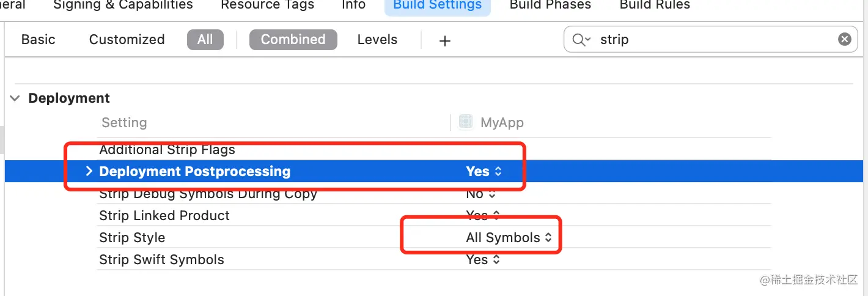Select the Additional Strip Flags row
The height and width of the screenshot is (296, 868).
click(167, 150)
